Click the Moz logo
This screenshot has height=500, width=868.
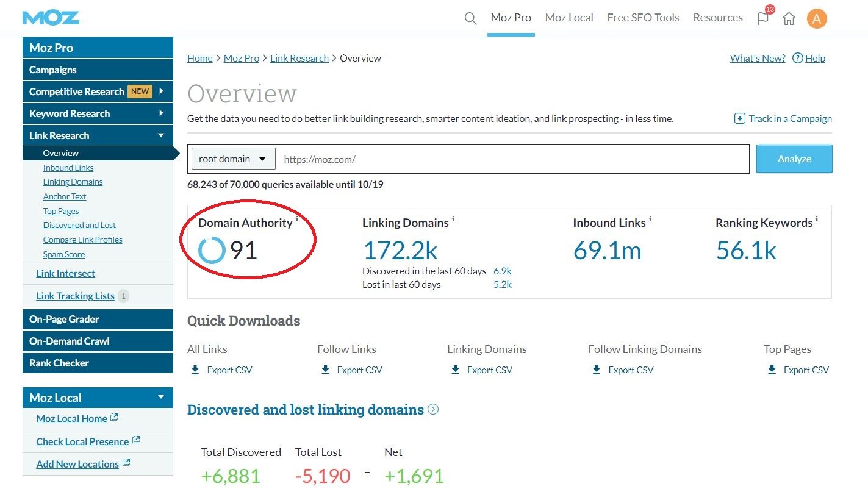pos(51,18)
